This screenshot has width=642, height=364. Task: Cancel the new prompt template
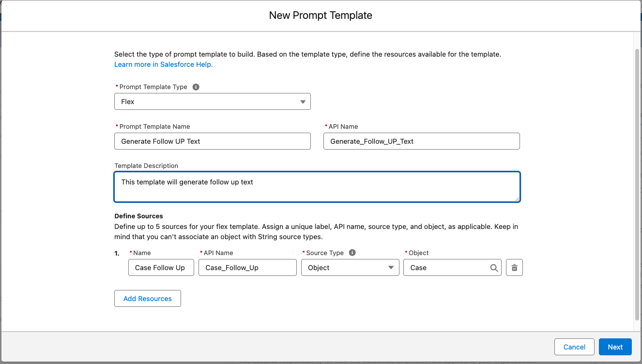coord(574,347)
